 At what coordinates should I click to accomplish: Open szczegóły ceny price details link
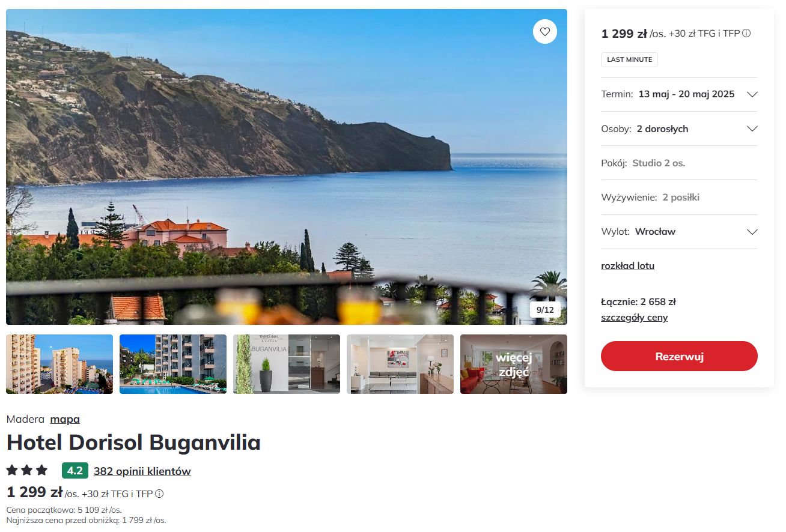pyautogui.click(x=634, y=318)
